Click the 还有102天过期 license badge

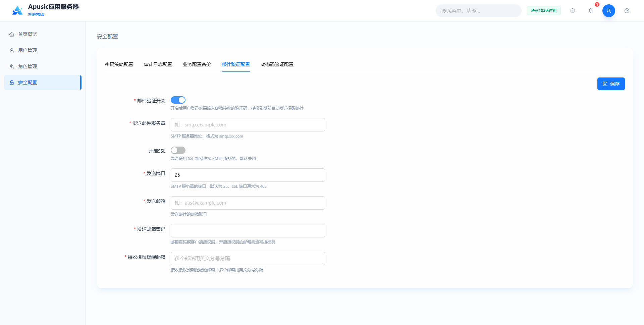pos(544,11)
